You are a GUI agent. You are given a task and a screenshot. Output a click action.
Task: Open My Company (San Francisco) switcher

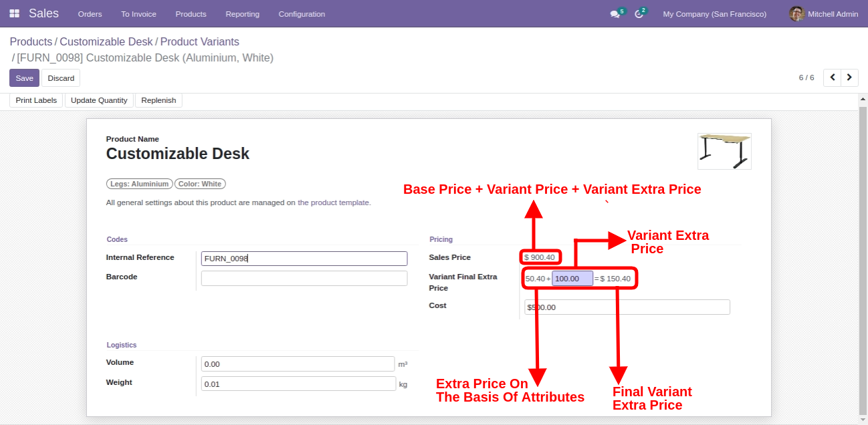(x=714, y=14)
